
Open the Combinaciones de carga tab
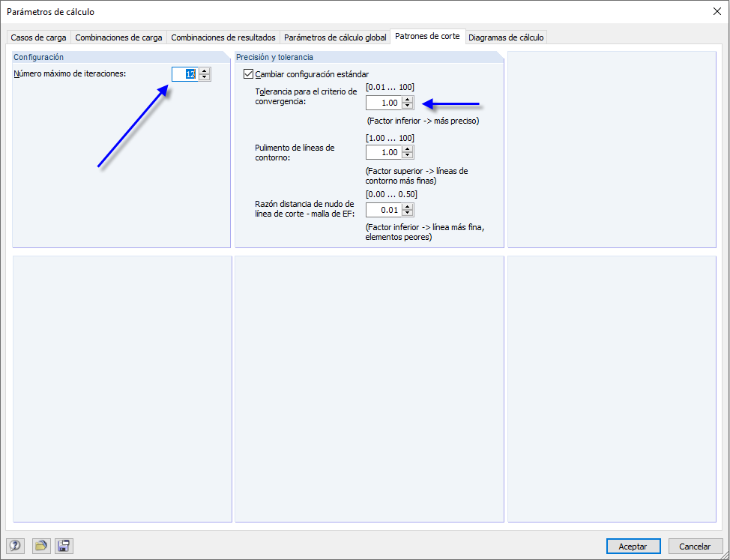click(x=118, y=37)
